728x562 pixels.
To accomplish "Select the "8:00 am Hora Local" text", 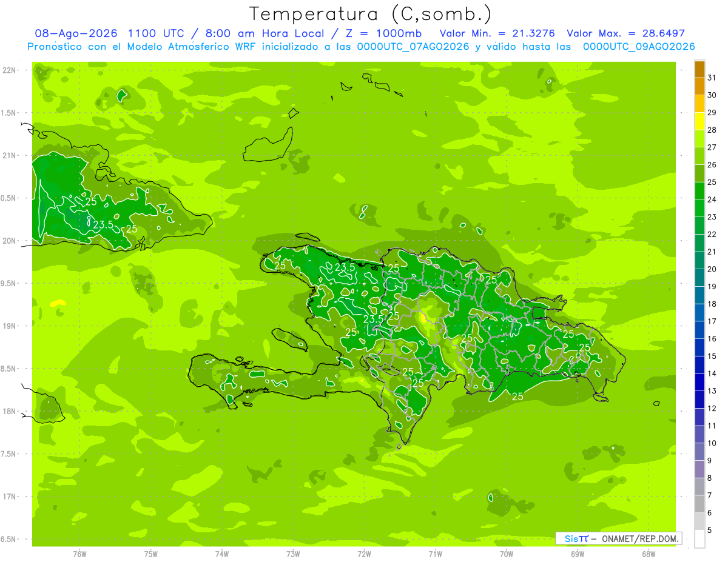I will 265,33.
